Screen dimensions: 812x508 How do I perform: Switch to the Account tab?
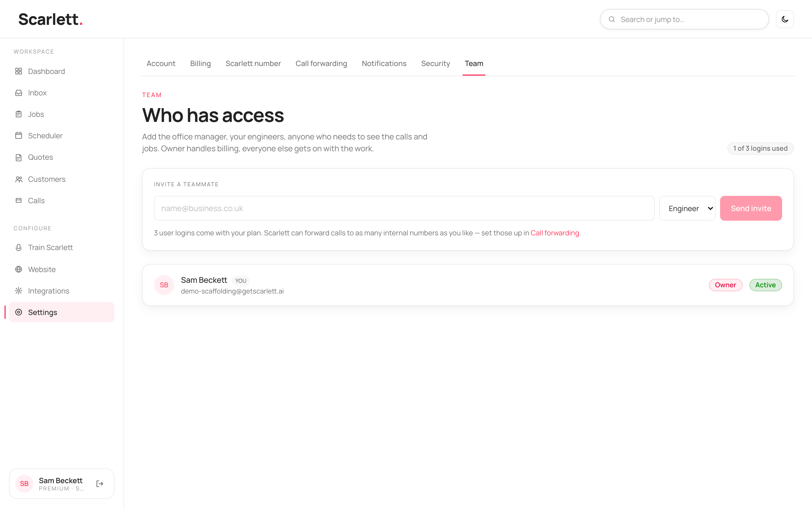point(161,63)
